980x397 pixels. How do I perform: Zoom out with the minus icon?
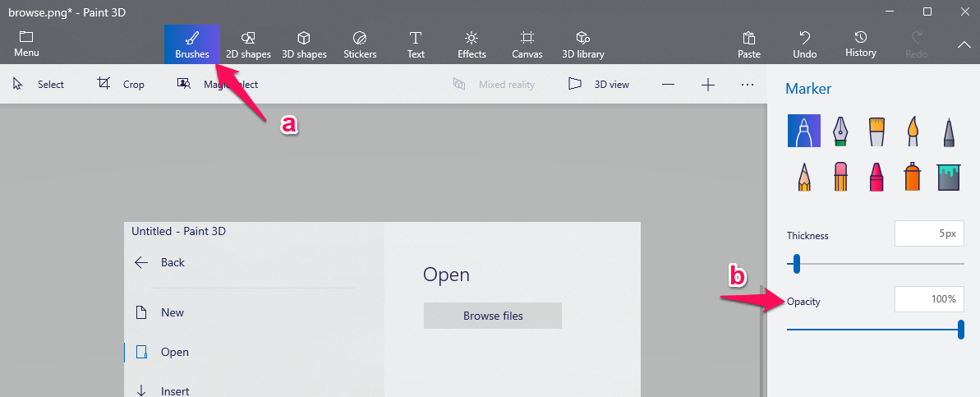[668, 85]
